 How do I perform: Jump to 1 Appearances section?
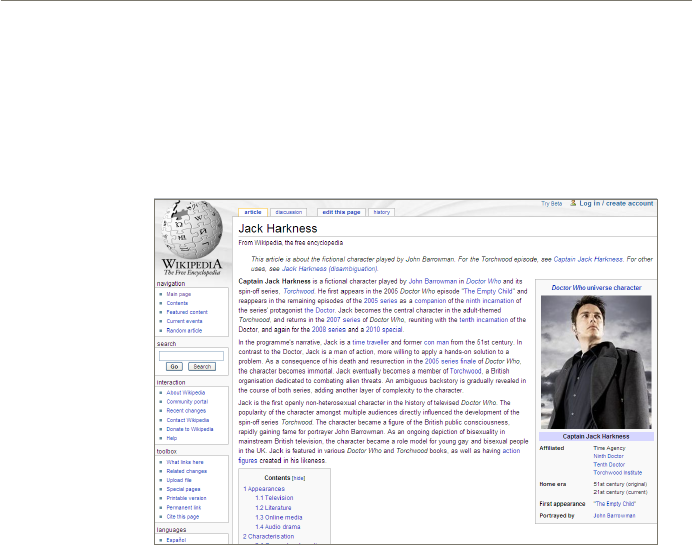pos(264,489)
